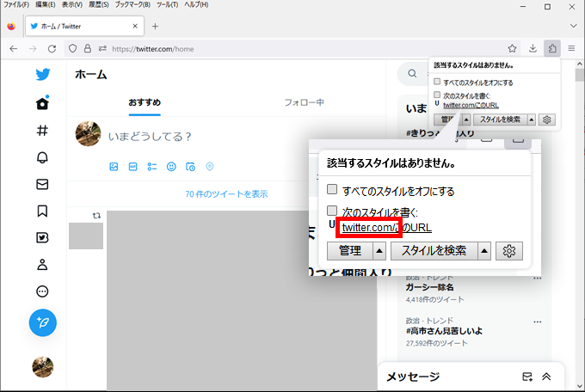Open the Profile person icon in the sidebar
This screenshot has height=392, width=585.
point(42,265)
